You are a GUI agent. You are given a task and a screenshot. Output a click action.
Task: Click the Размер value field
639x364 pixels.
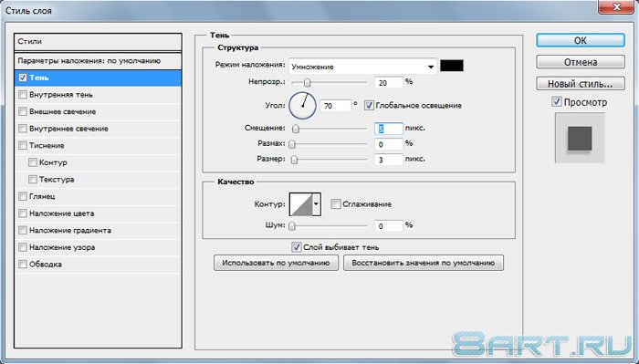(x=388, y=160)
